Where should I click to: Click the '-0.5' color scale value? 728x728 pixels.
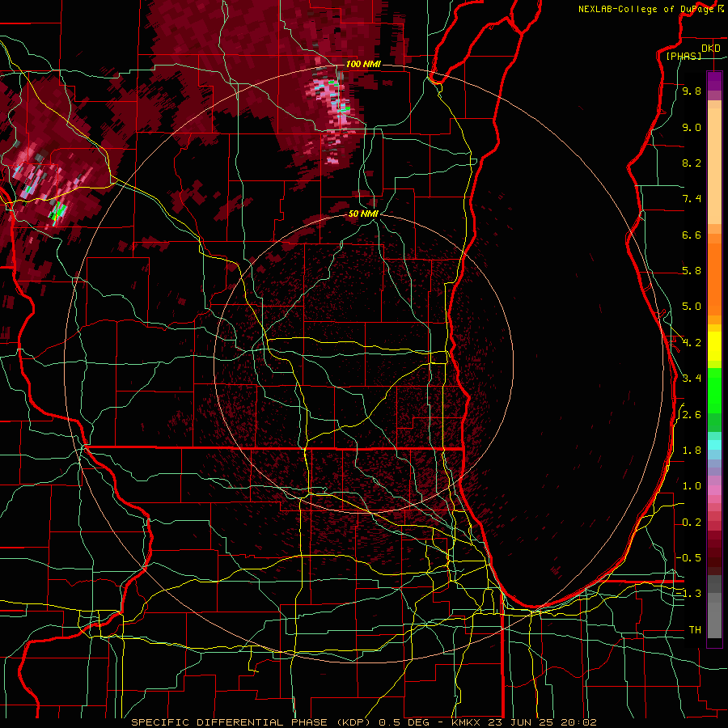(x=688, y=557)
